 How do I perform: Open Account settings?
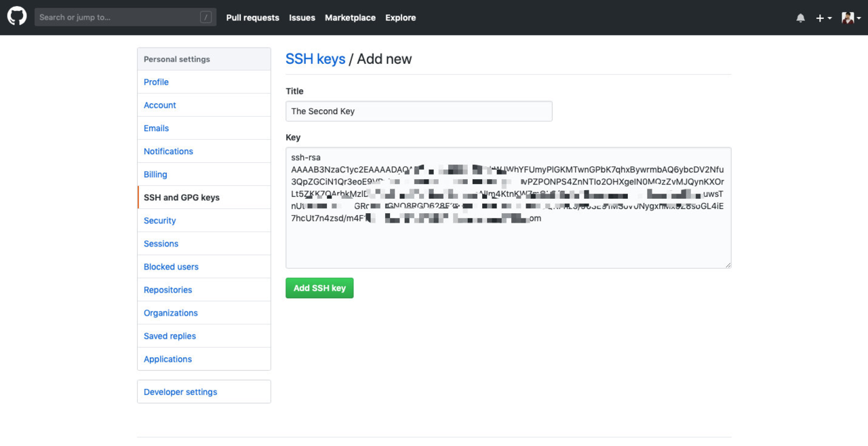coord(204,105)
